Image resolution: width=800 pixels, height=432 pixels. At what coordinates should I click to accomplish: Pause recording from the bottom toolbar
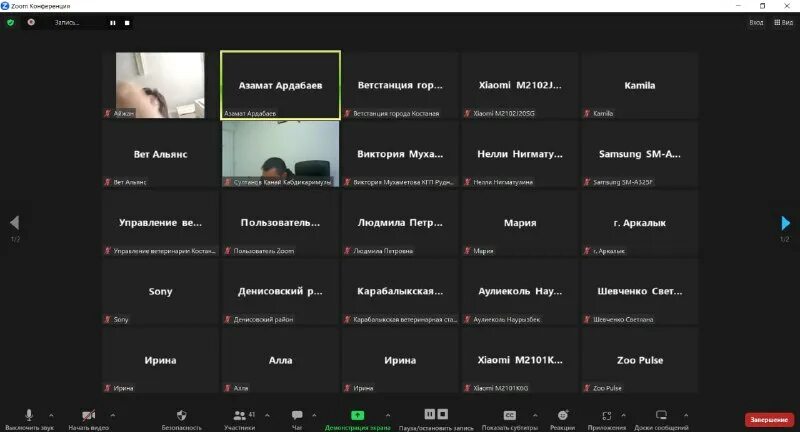tap(430, 414)
